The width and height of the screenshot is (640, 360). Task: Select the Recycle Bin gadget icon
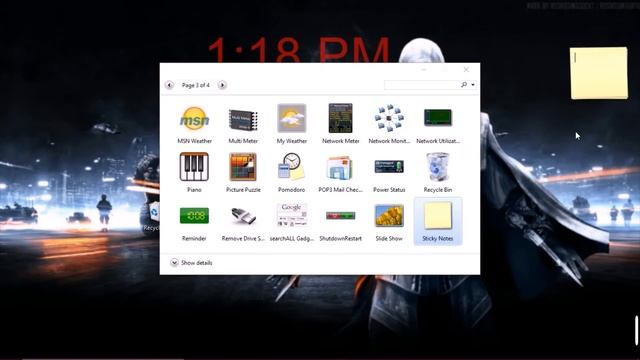point(438,167)
